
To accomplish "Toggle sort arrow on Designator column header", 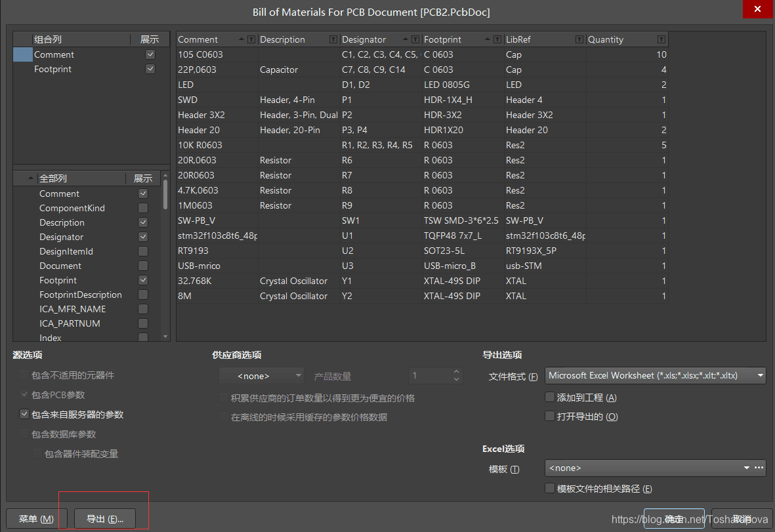I will [406, 39].
